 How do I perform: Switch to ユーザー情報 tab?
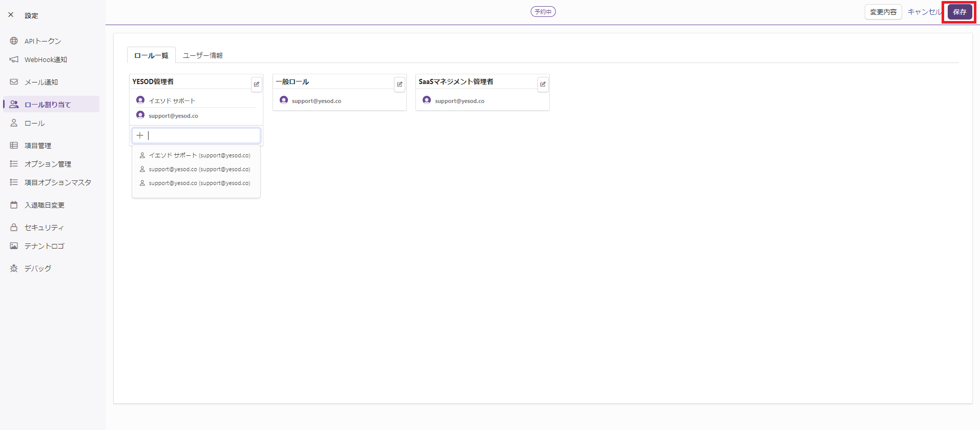pyautogui.click(x=203, y=55)
